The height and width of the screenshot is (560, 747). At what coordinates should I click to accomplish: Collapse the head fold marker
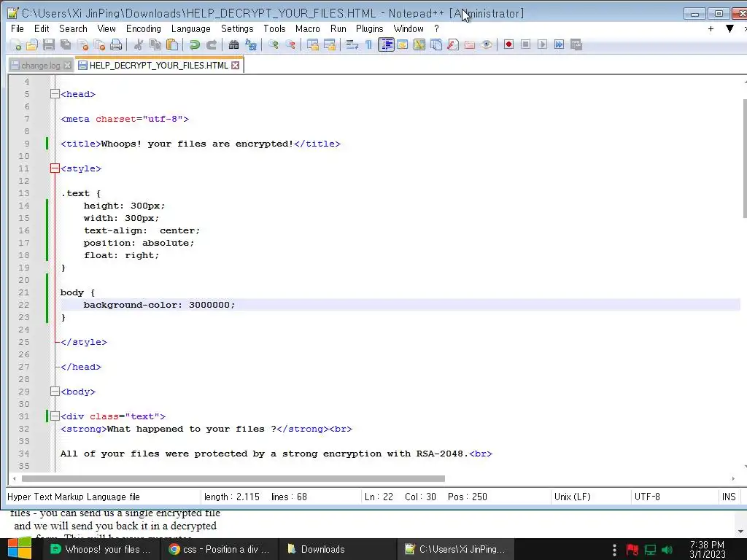(55, 94)
